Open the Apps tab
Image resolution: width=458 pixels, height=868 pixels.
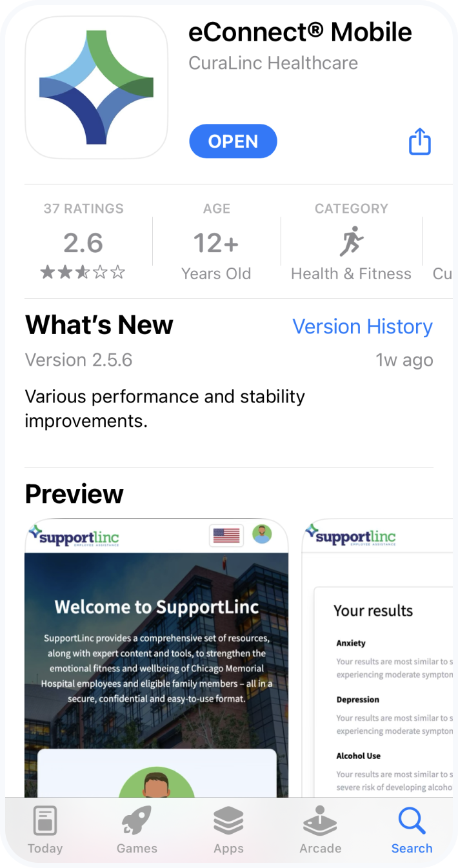click(228, 829)
